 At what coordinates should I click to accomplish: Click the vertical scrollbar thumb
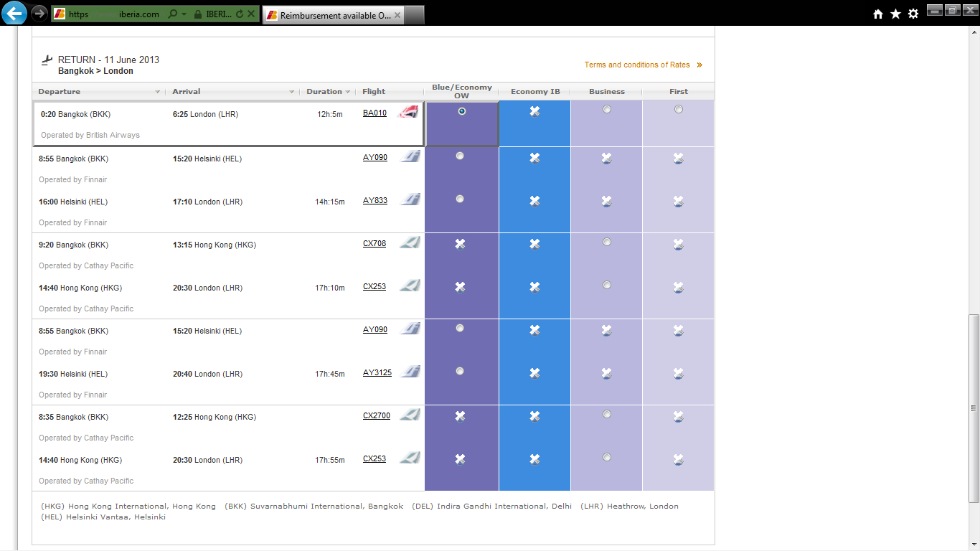tap(974, 409)
